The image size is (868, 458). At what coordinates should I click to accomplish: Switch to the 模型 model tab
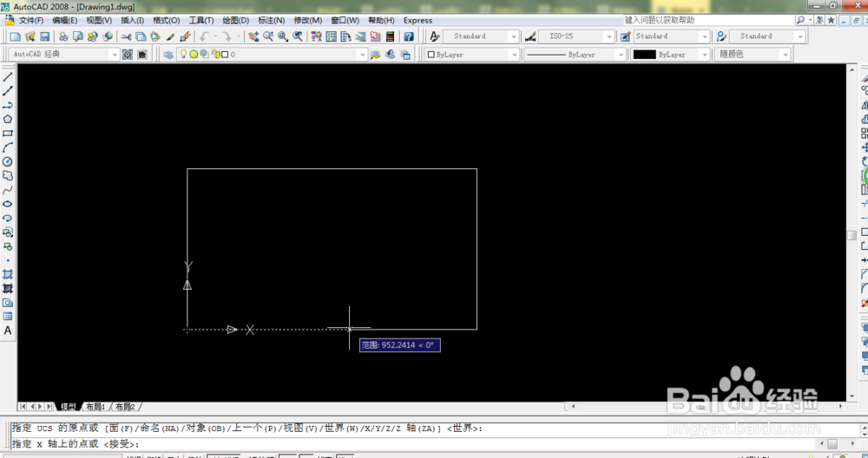pos(68,407)
